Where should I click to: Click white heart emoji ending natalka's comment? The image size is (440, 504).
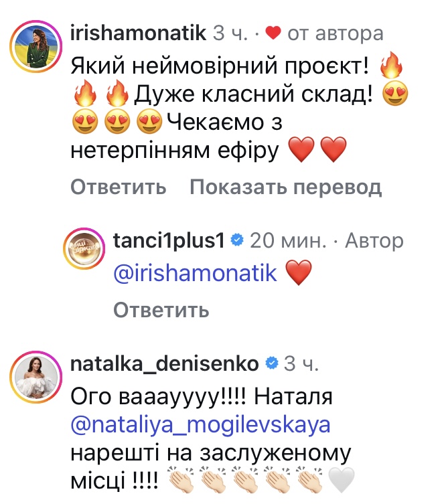click(340, 479)
